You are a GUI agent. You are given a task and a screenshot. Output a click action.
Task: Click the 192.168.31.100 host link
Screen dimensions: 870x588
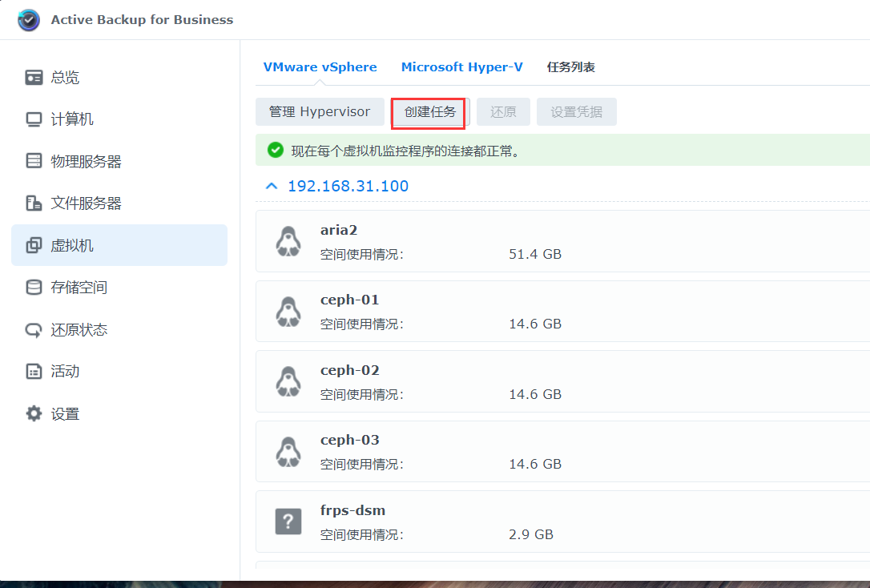[x=348, y=186]
